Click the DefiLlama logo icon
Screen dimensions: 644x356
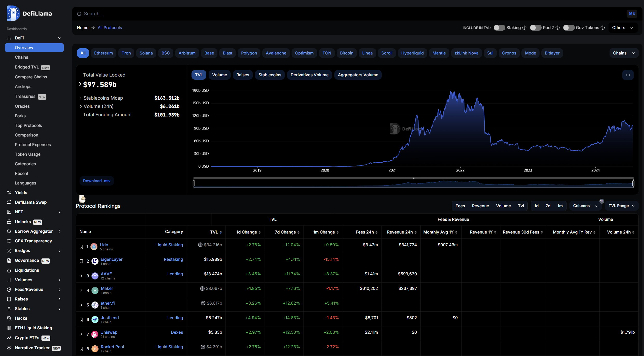pos(13,13)
